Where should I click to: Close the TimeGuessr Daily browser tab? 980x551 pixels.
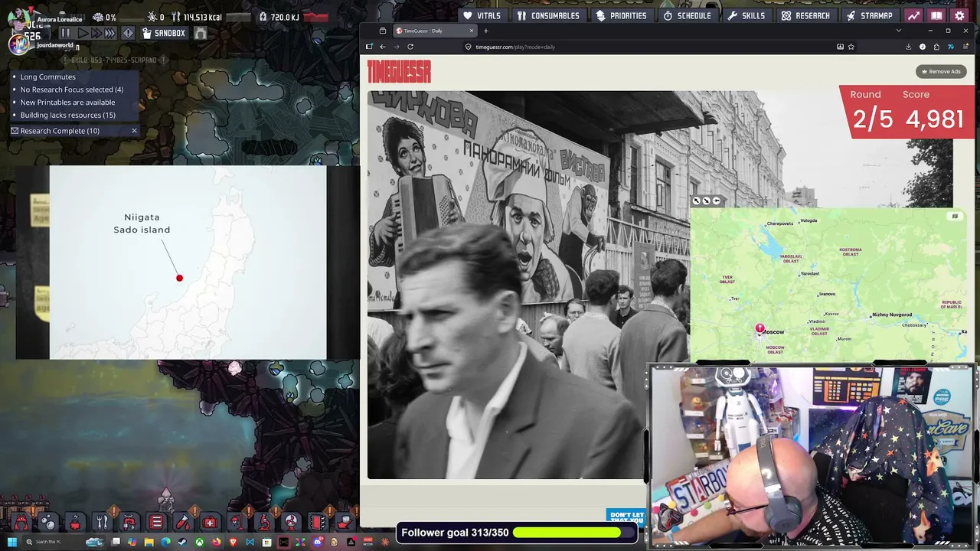(472, 31)
